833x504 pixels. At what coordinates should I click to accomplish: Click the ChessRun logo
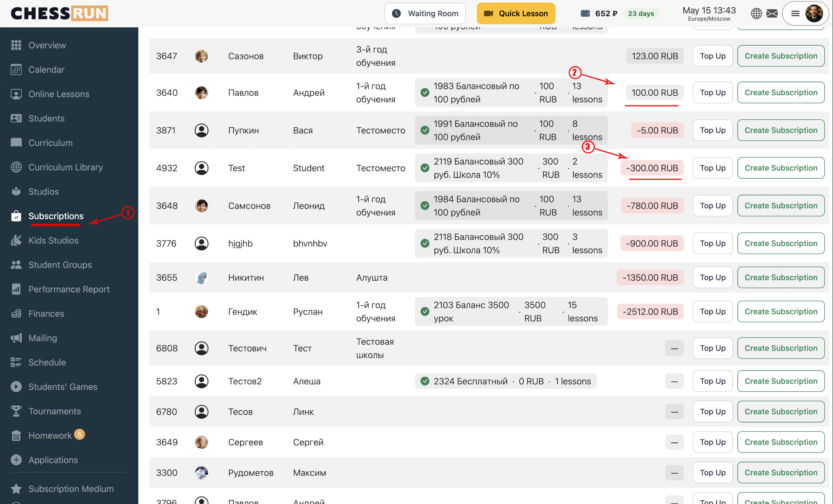tap(59, 13)
